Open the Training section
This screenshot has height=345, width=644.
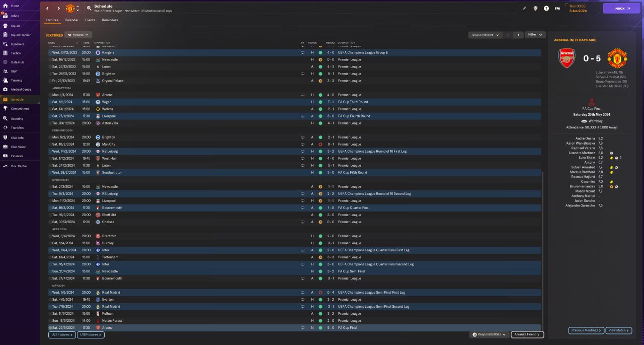[19, 80]
